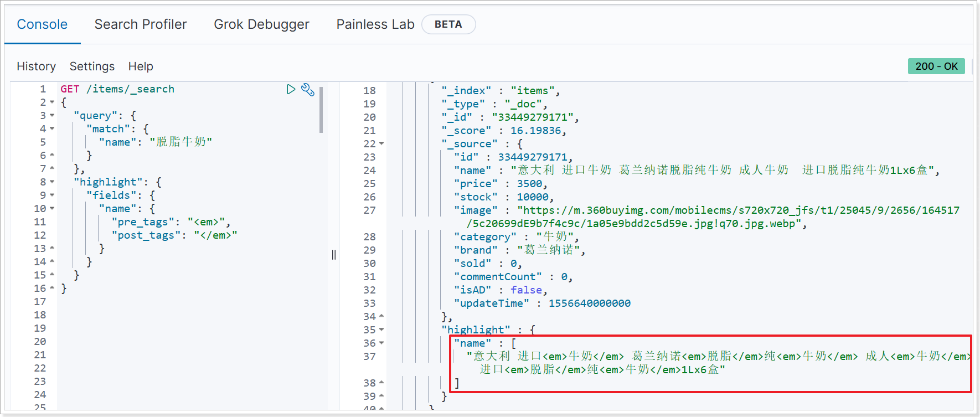This screenshot has width=980, height=417.
Task: Open the Grok Debugger tab
Action: [x=261, y=24]
